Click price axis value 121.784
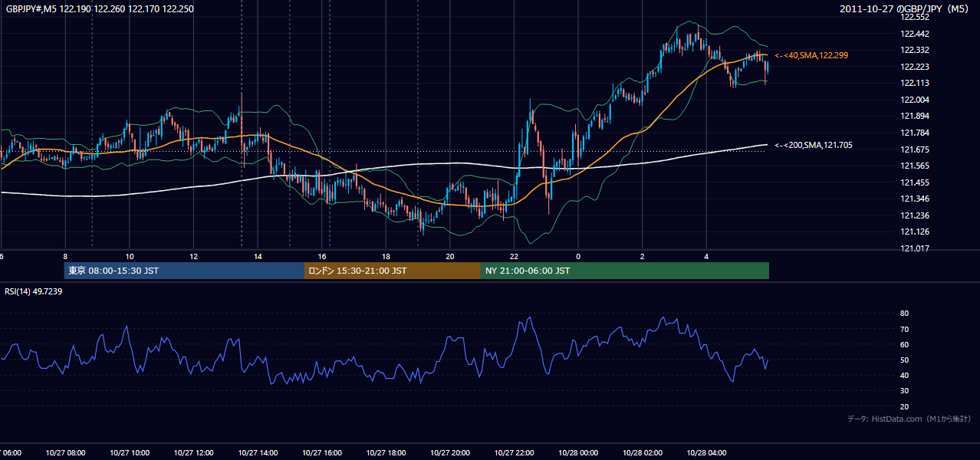 (x=914, y=133)
